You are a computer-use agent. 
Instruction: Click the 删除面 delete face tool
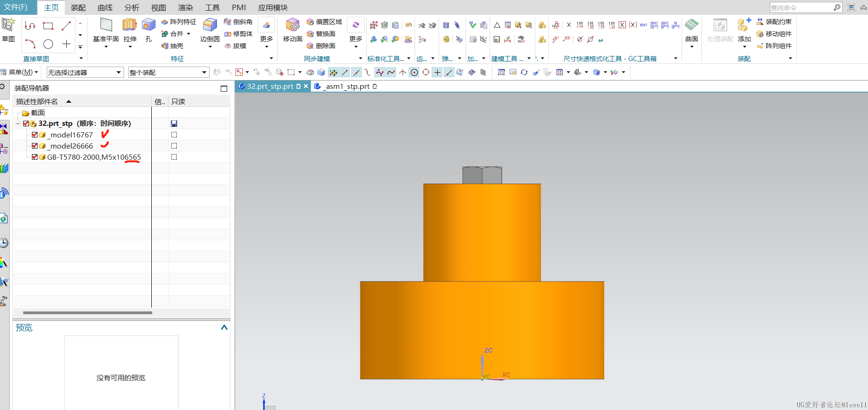pos(321,46)
